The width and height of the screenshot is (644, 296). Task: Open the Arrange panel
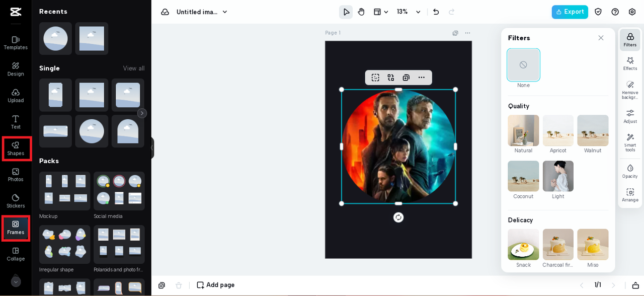click(630, 195)
